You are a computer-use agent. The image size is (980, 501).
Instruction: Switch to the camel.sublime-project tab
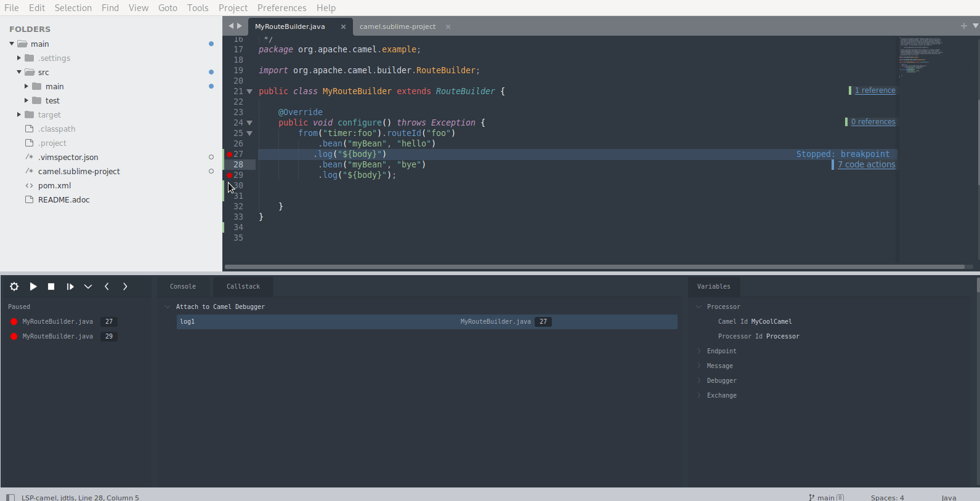(x=397, y=26)
